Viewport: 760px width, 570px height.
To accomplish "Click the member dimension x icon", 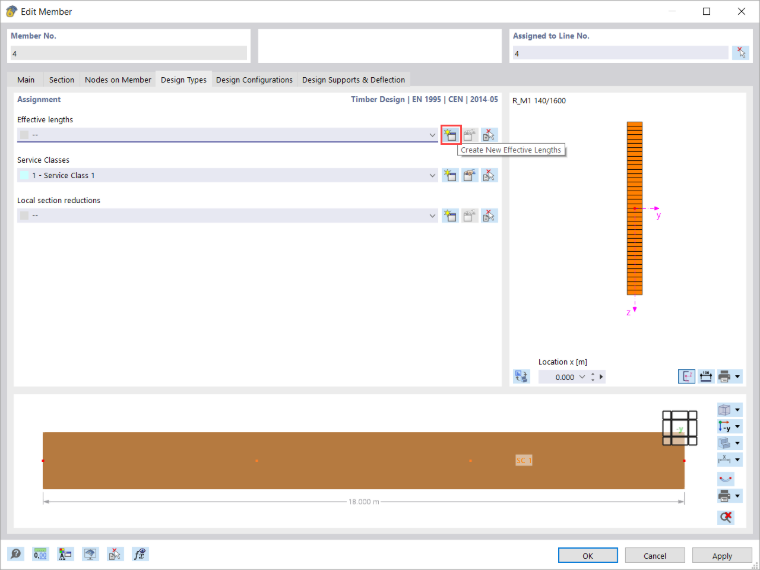I will point(724,459).
